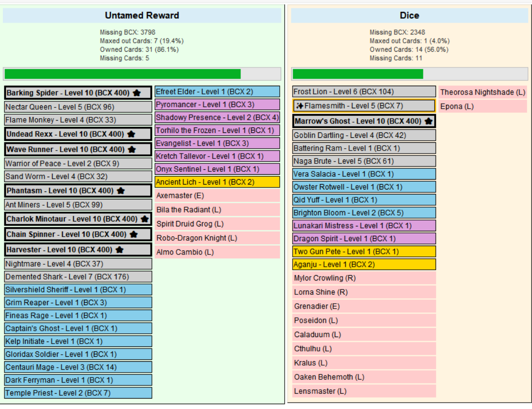Image resolution: width=532 pixels, height=409 pixels.
Task: Click the star icon on Undead Rexx
Action: tap(131, 134)
